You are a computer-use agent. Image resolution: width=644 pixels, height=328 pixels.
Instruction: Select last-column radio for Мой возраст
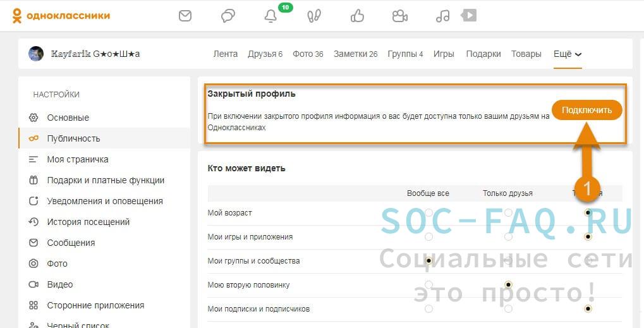(588, 212)
